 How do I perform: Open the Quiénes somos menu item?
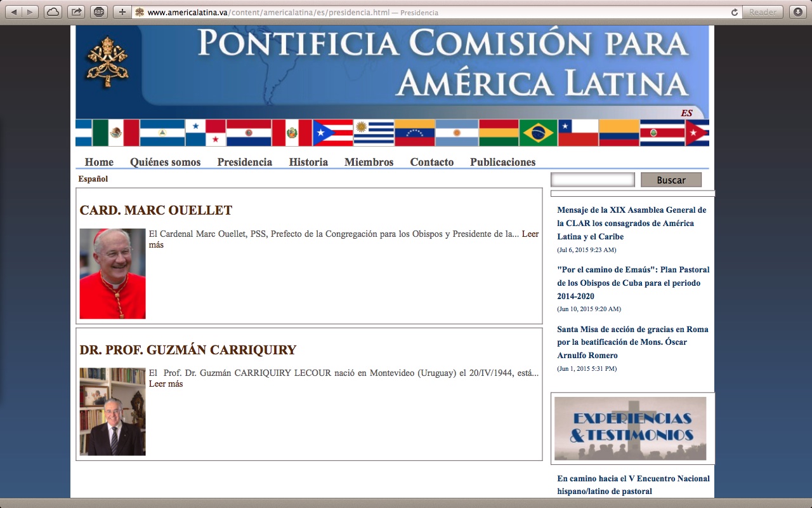point(165,162)
